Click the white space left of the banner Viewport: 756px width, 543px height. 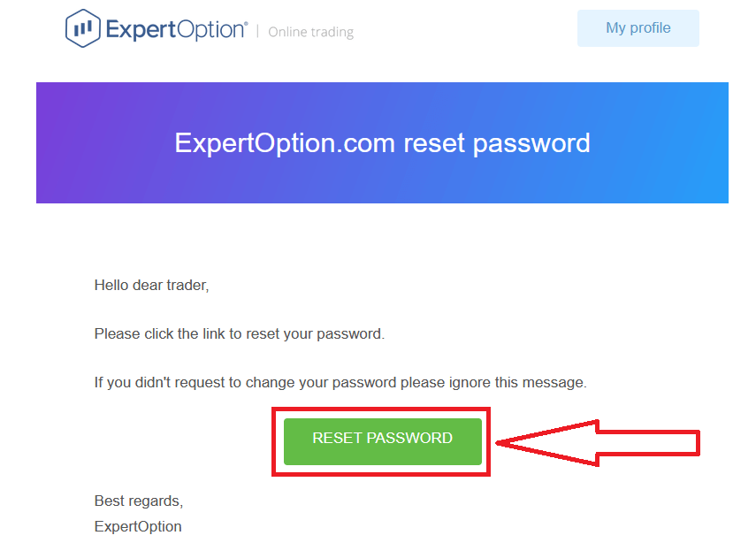[18, 142]
